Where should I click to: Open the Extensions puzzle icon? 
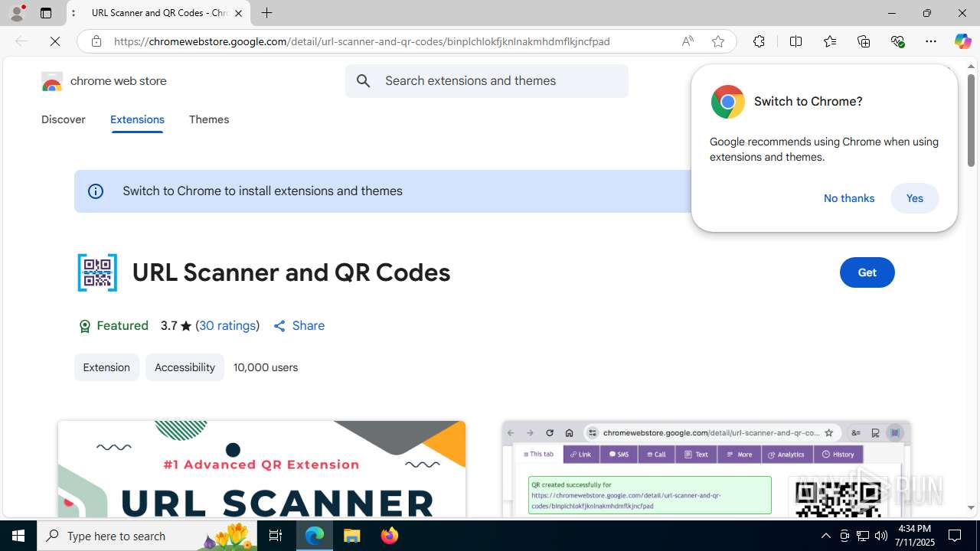click(759, 41)
